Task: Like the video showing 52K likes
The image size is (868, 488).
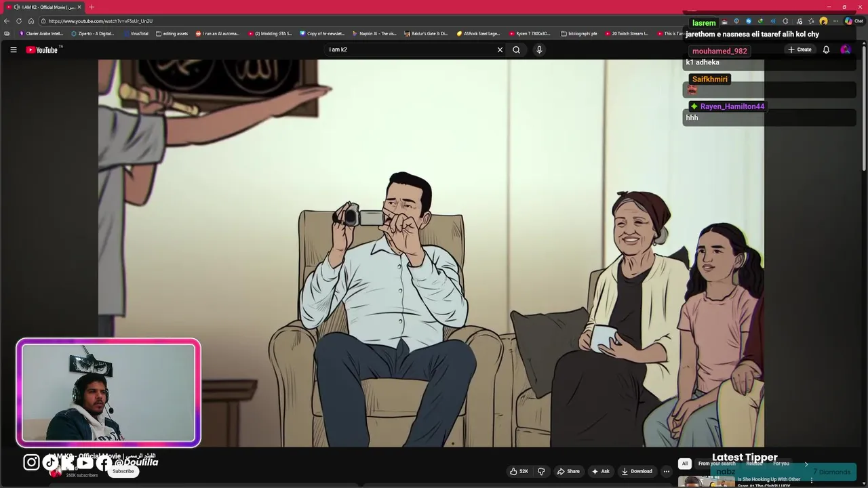Action: [x=519, y=471]
